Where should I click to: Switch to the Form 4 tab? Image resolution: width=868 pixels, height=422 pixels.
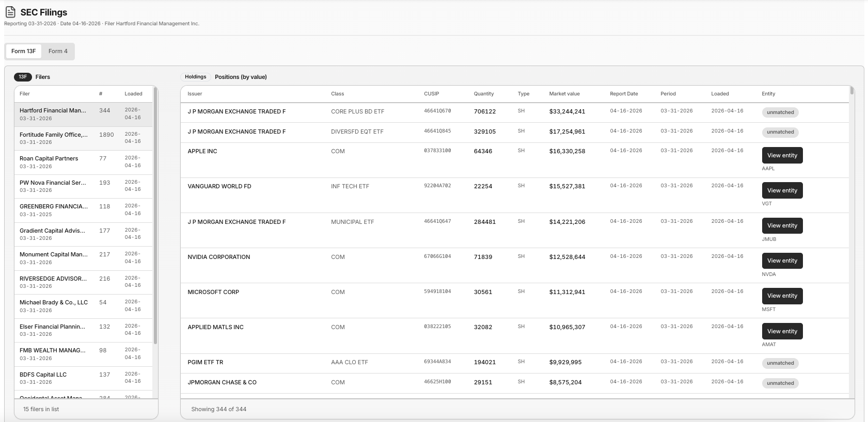click(x=58, y=51)
